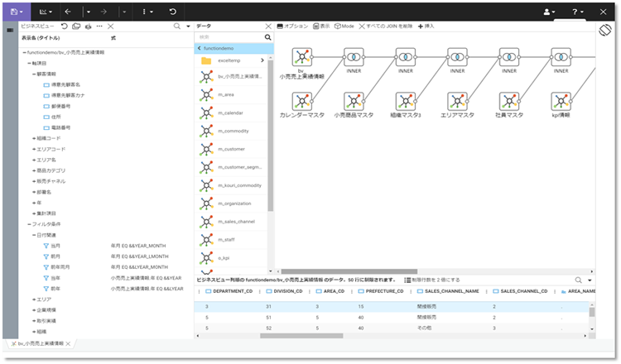
Task: Select the kpi情報 node
Action: pyautogui.click(x=561, y=101)
